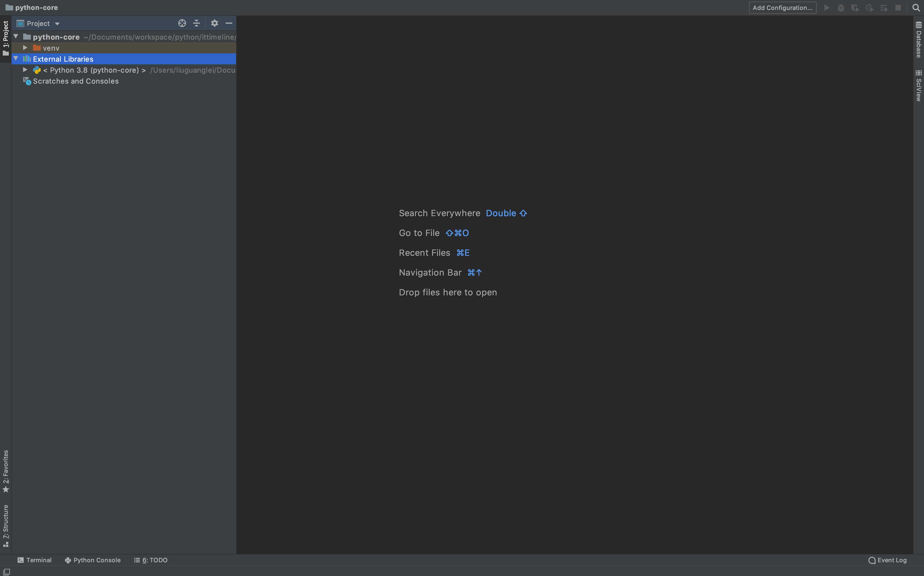Hide the Project tool window
Image resolution: width=924 pixels, height=576 pixels.
point(229,23)
